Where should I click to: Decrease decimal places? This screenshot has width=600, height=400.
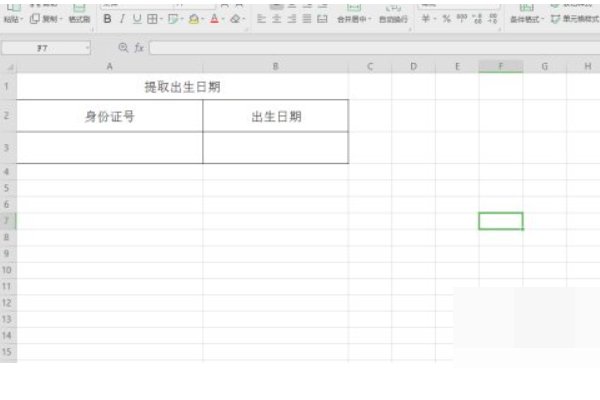pyautogui.click(x=493, y=18)
